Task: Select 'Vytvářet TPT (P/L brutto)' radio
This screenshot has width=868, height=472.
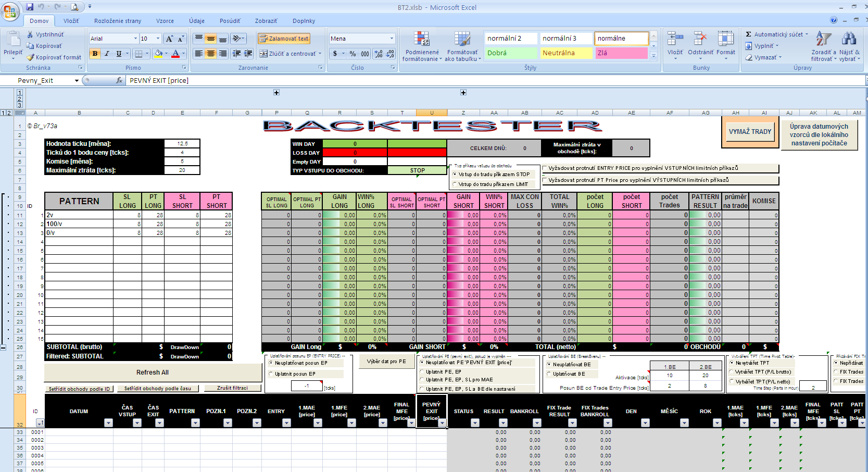Action: coord(732,372)
